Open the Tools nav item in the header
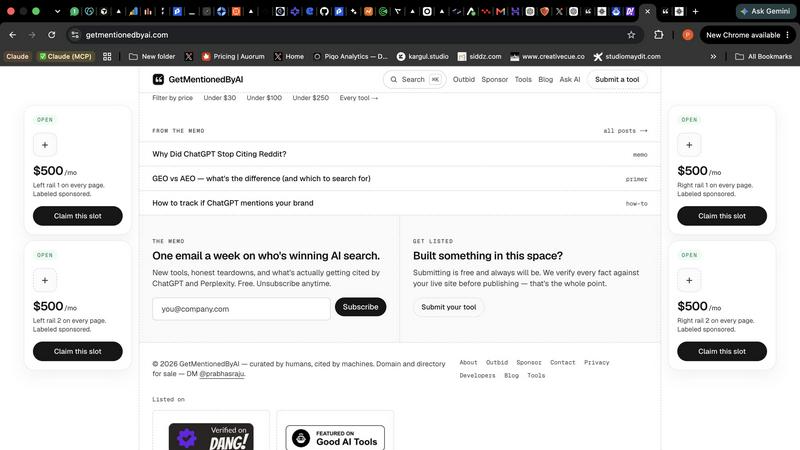Viewport: 800px width, 450px height. coord(523,79)
